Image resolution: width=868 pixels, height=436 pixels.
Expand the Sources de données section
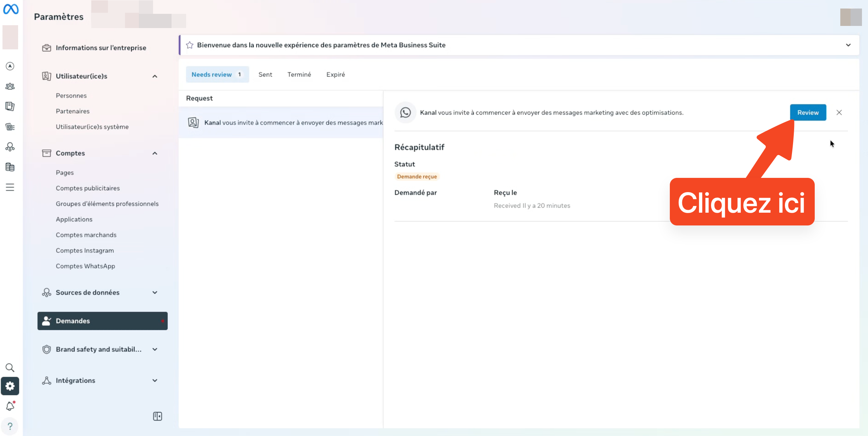pos(155,293)
